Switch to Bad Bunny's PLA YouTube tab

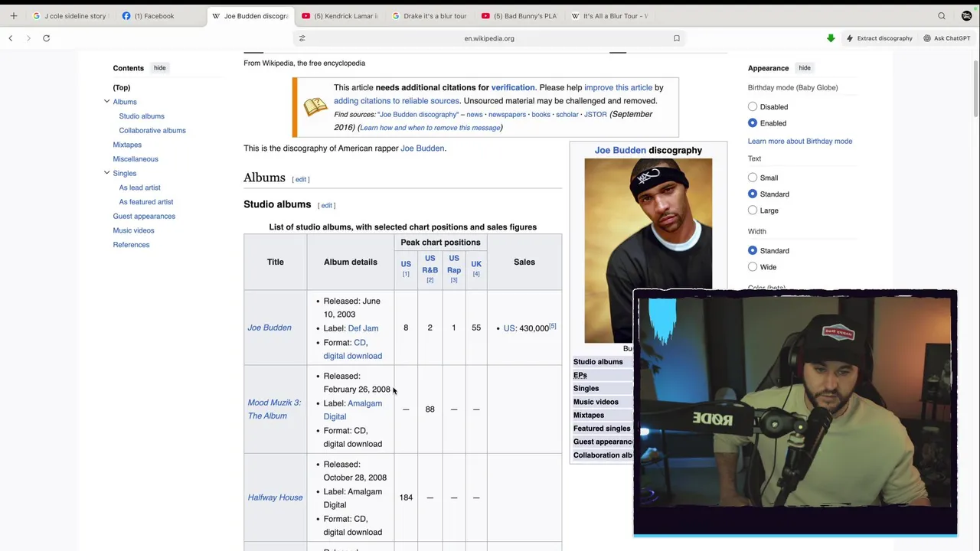click(520, 16)
